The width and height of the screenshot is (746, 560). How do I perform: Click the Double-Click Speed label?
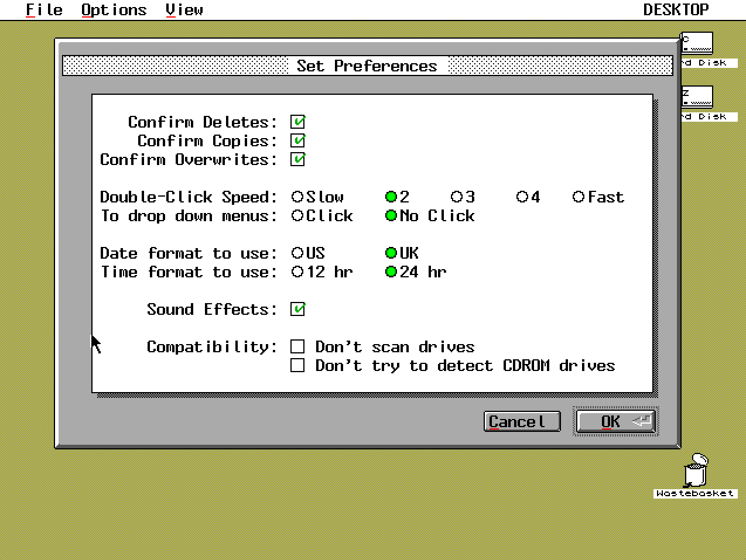click(189, 197)
